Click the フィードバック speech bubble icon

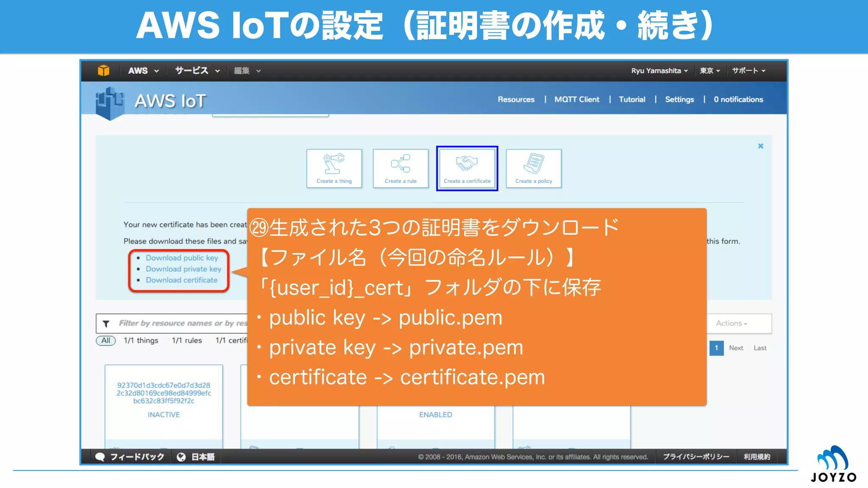100,457
